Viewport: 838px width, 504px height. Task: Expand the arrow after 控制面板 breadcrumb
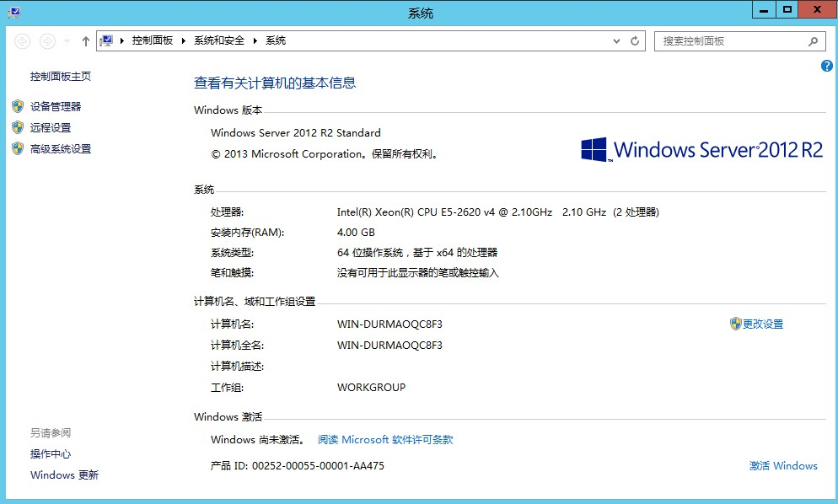click(183, 40)
